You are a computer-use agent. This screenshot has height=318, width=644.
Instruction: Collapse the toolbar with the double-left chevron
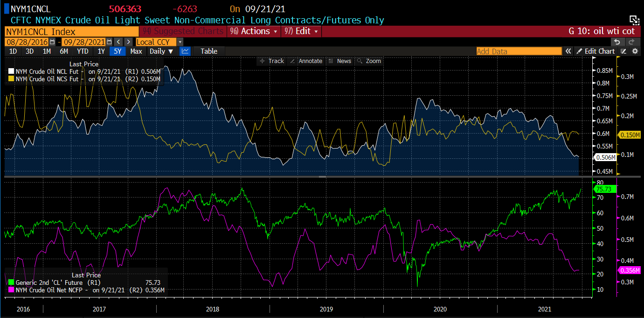click(568, 51)
